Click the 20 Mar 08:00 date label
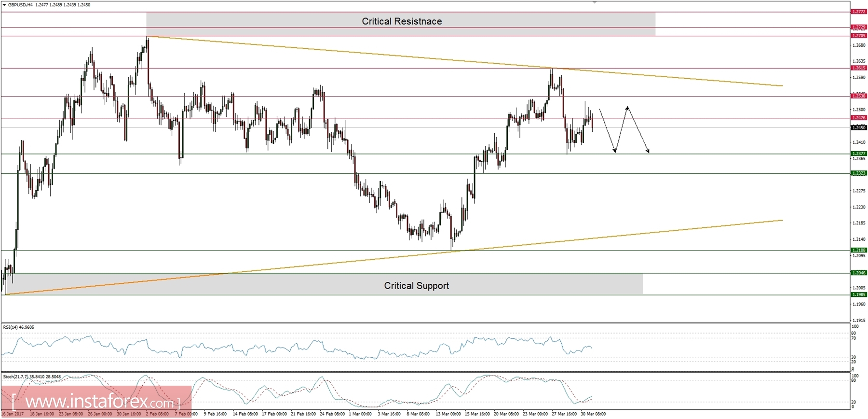This screenshot has height=419, width=868. pos(506,414)
